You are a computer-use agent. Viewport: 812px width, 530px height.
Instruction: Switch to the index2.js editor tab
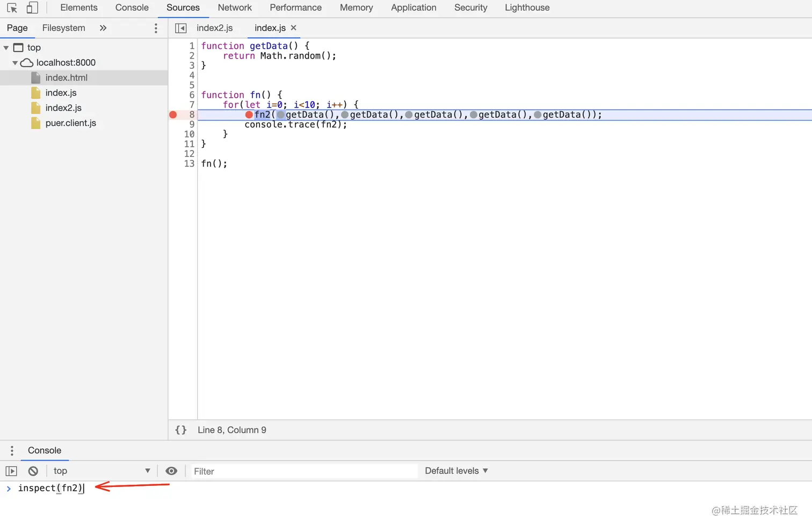215,28
